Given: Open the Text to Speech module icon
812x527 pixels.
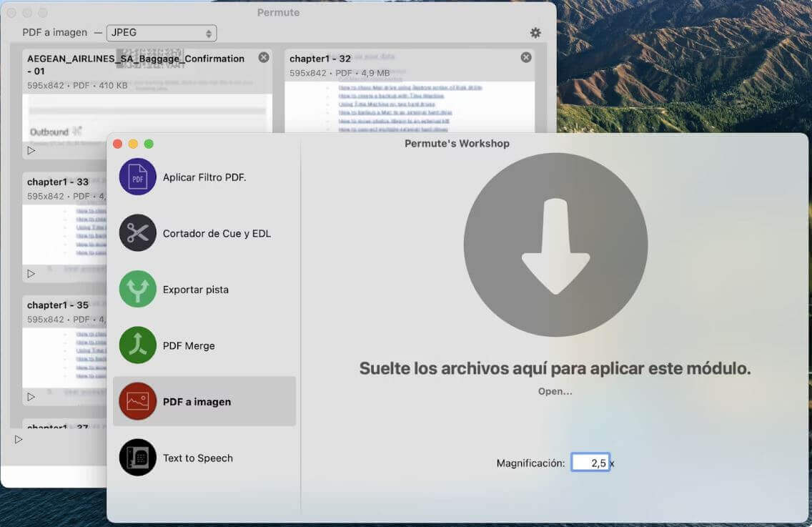Looking at the screenshot, I should pyautogui.click(x=137, y=458).
